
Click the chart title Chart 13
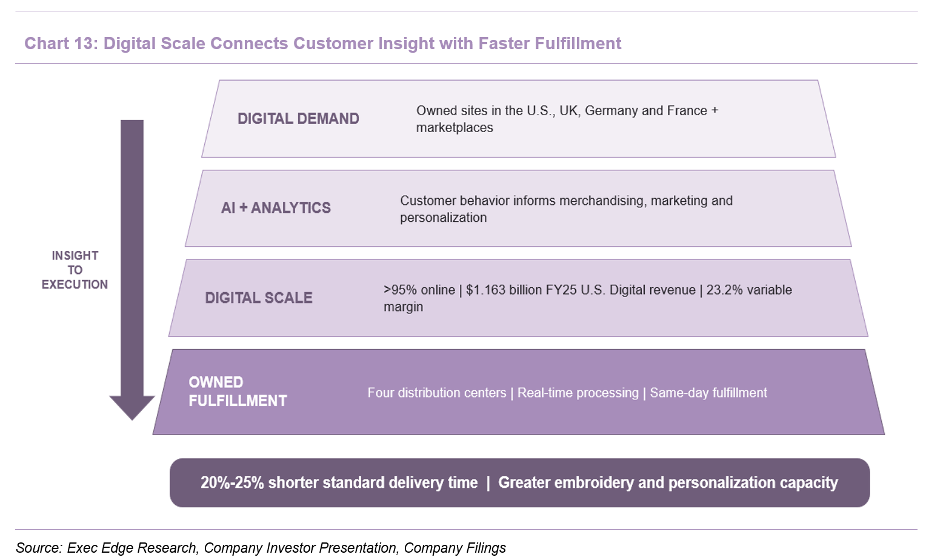point(322,44)
